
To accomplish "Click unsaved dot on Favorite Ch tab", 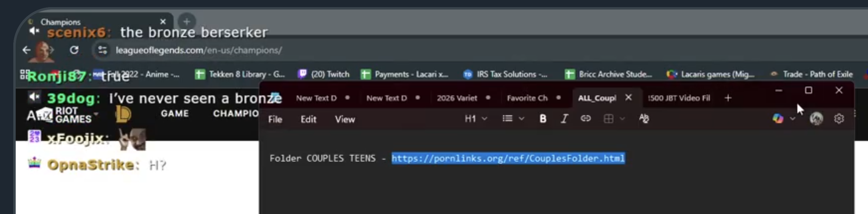I will pos(559,98).
